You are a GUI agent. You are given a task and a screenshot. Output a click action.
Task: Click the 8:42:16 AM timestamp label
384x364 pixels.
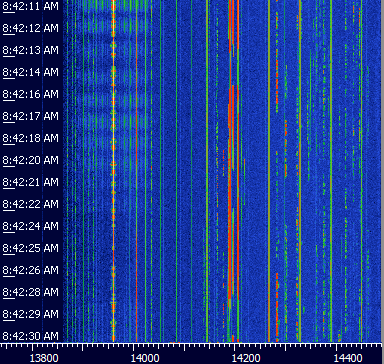click(x=31, y=94)
